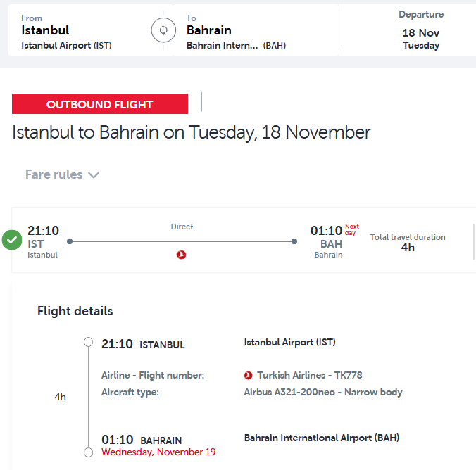Click the swap origin and destination icon

point(163,30)
